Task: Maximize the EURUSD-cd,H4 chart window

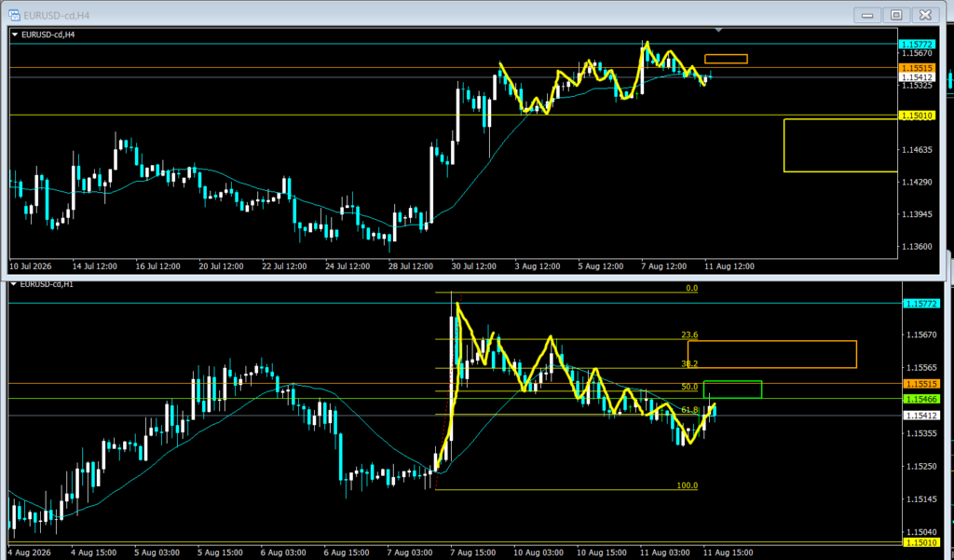Action: click(896, 15)
